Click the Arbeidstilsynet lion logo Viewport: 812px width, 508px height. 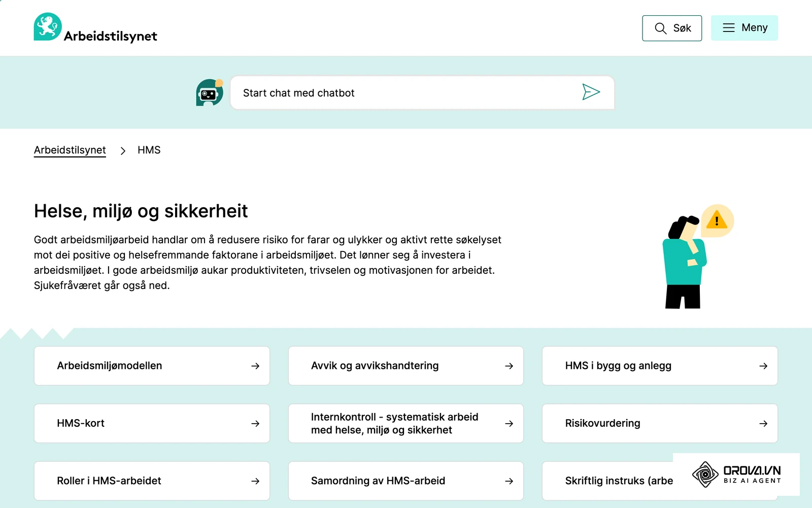point(48,26)
